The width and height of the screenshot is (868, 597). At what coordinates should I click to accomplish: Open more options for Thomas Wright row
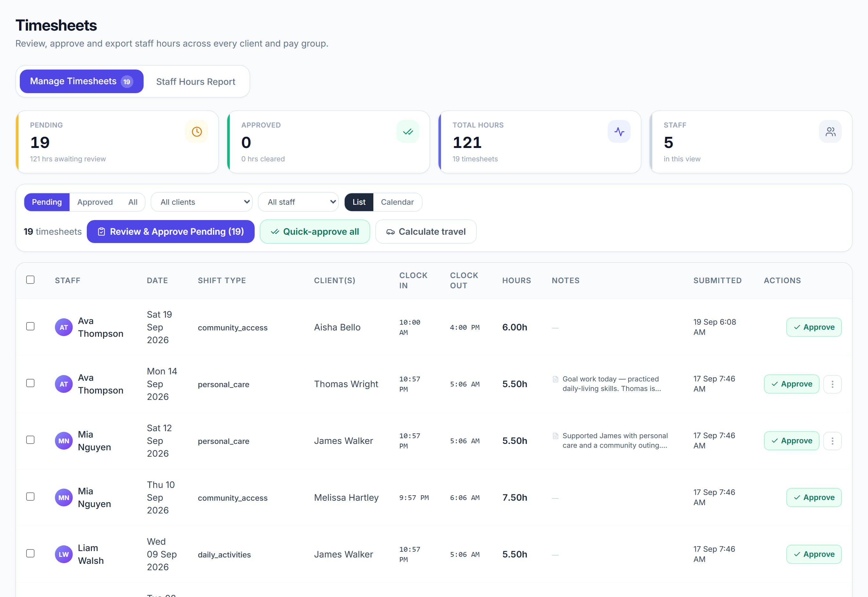[833, 384]
